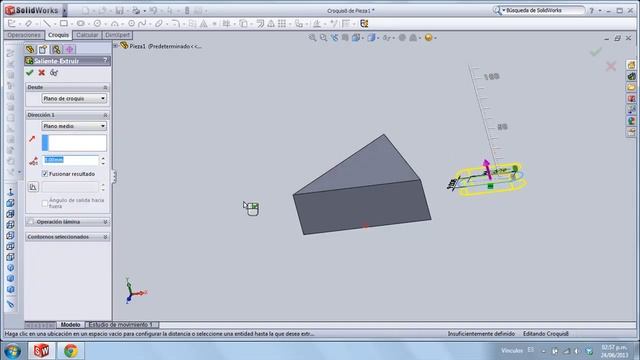The height and width of the screenshot is (360, 640).
Task: Toggle Ángulo de salida hacia fuera checkbox
Action: coord(45,203)
